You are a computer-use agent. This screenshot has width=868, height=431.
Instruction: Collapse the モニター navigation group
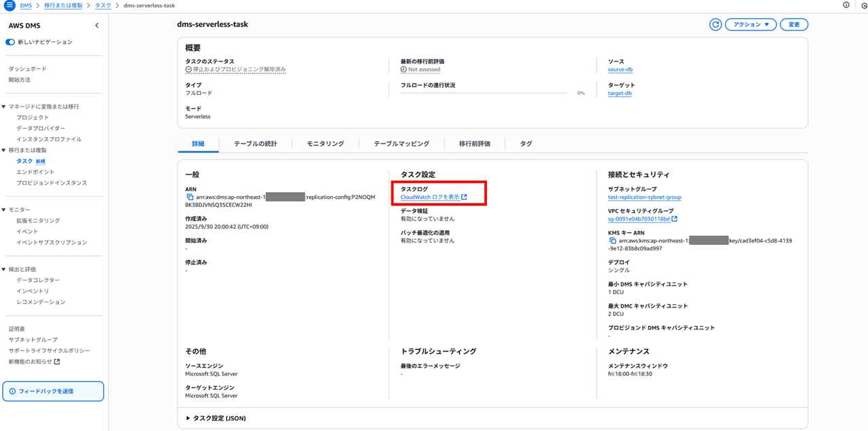tap(4, 210)
